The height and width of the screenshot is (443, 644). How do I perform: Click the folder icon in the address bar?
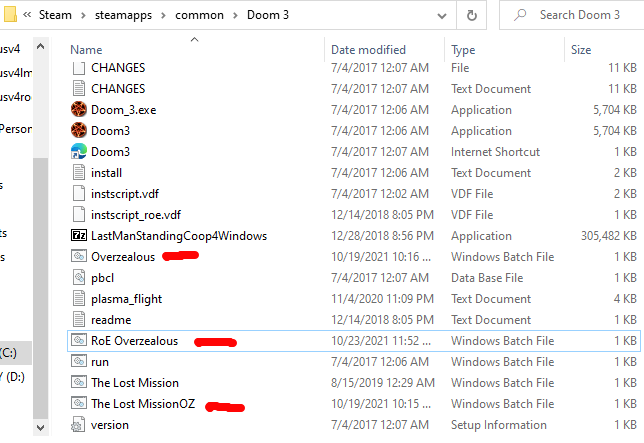point(9,14)
